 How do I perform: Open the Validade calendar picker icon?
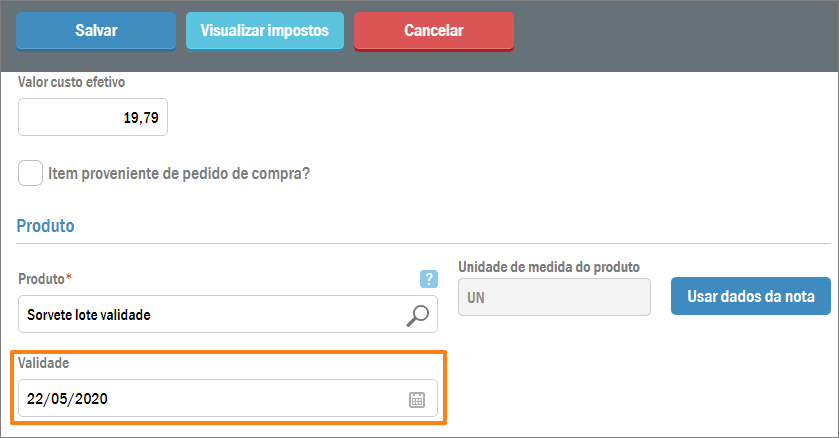click(x=417, y=400)
